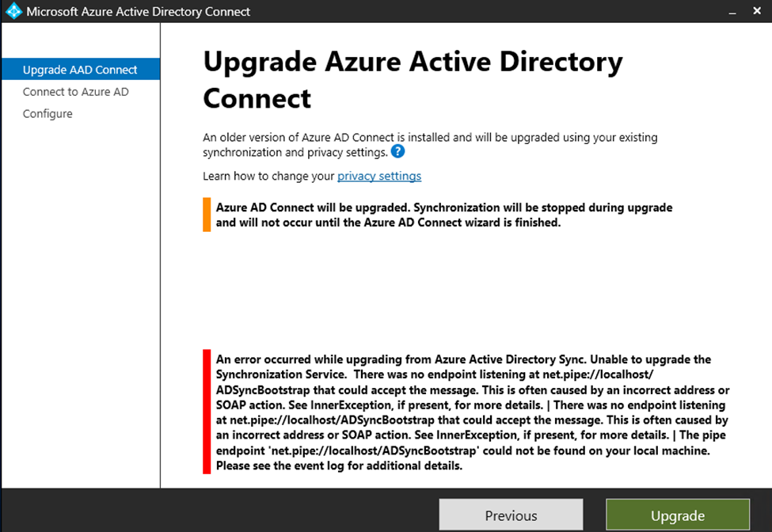The image size is (772, 532).
Task: Click the Previous button
Action: coord(511,515)
